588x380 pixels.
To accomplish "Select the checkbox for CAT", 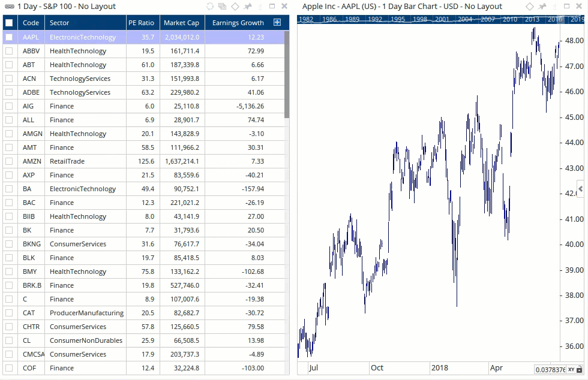I will click(9, 313).
